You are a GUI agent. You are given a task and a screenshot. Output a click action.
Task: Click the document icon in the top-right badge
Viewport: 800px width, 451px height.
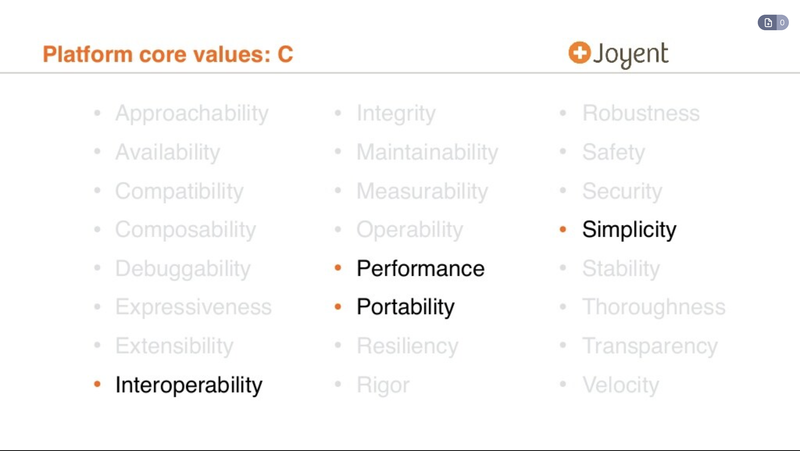[x=768, y=22]
